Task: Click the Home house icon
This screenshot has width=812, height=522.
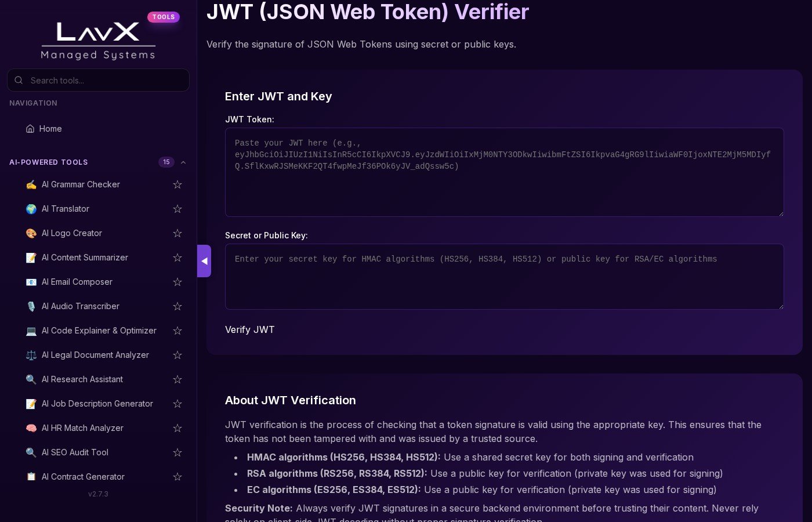Action: (30, 129)
